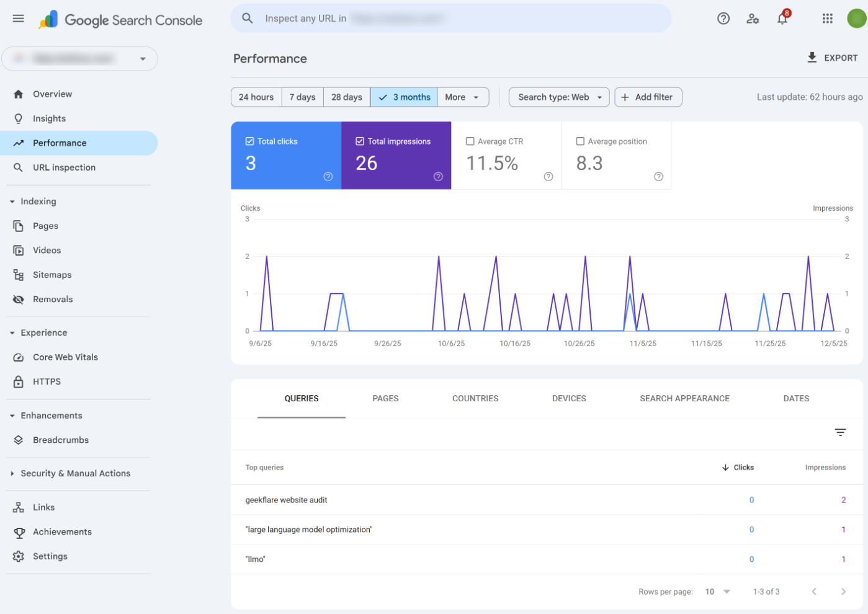Click the help question mark icon

pyautogui.click(x=723, y=19)
